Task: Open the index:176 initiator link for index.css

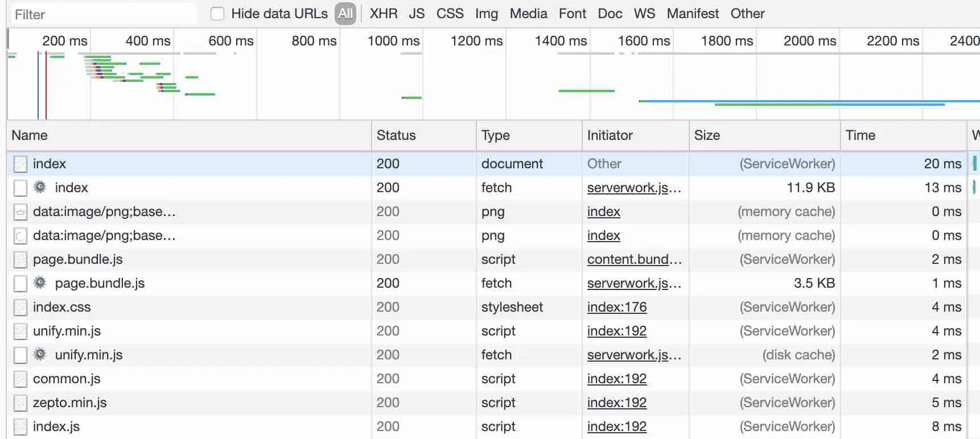Action: (617, 307)
